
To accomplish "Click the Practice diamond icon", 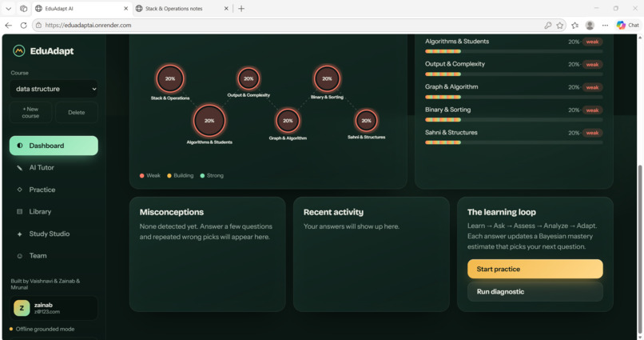I will click(x=20, y=190).
